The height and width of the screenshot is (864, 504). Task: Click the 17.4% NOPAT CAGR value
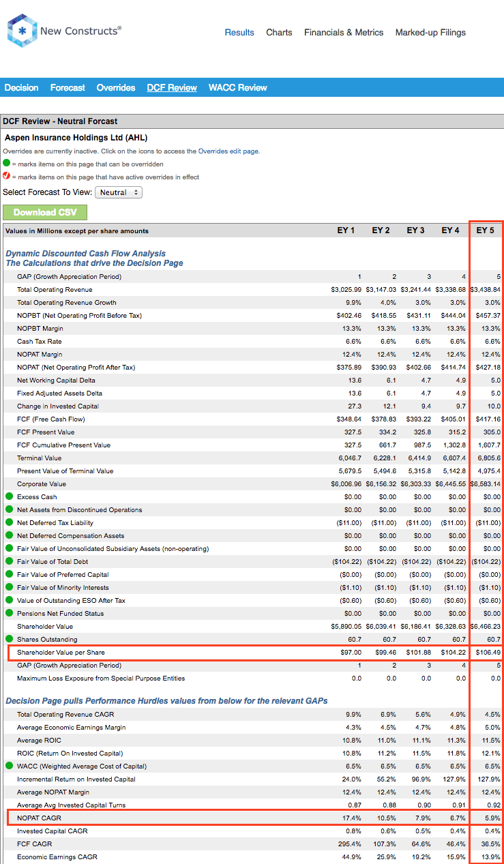pyautogui.click(x=352, y=818)
